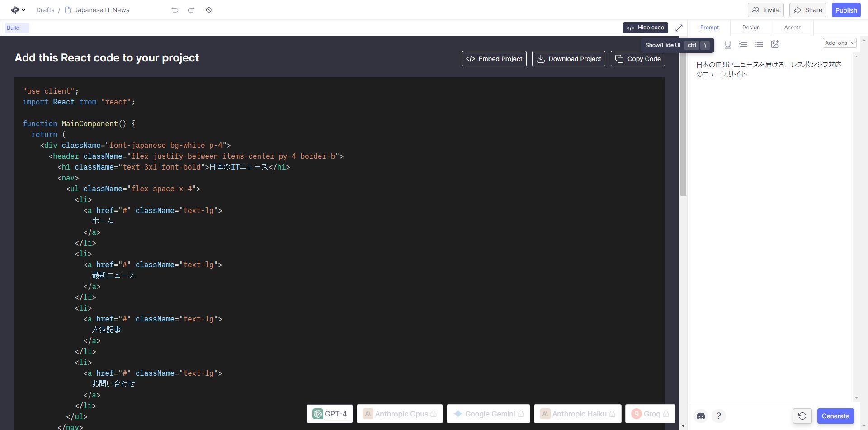Viewport: 868px width, 430px height.
Task: Go to the Drafts breadcrumb
Action: pos(45,10)
